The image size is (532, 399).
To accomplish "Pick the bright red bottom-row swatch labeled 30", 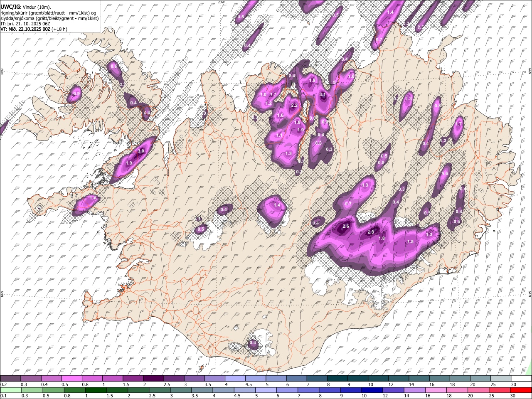I will [521, 390].
